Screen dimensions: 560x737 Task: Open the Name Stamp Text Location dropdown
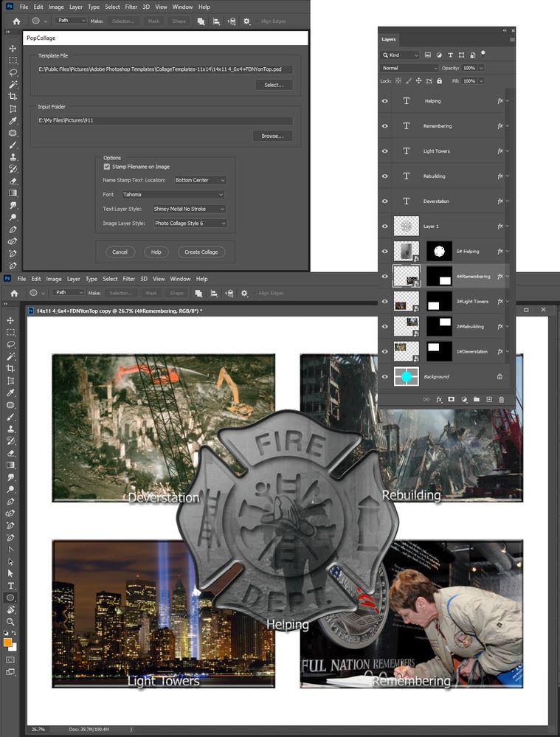(200, 180)
